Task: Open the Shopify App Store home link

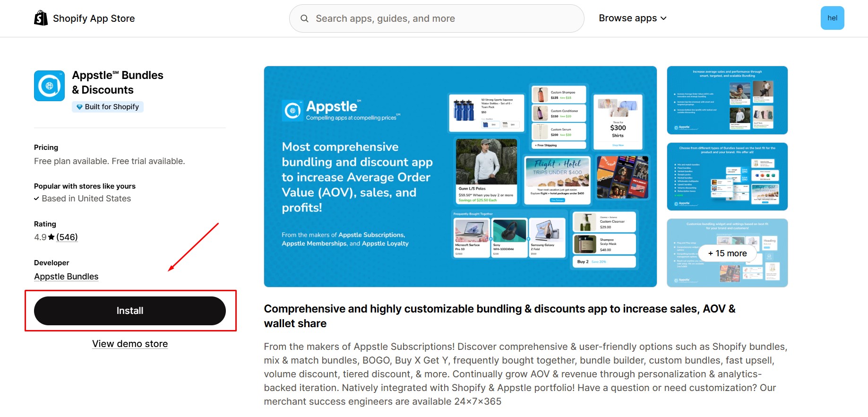Action: coord(85,18)
